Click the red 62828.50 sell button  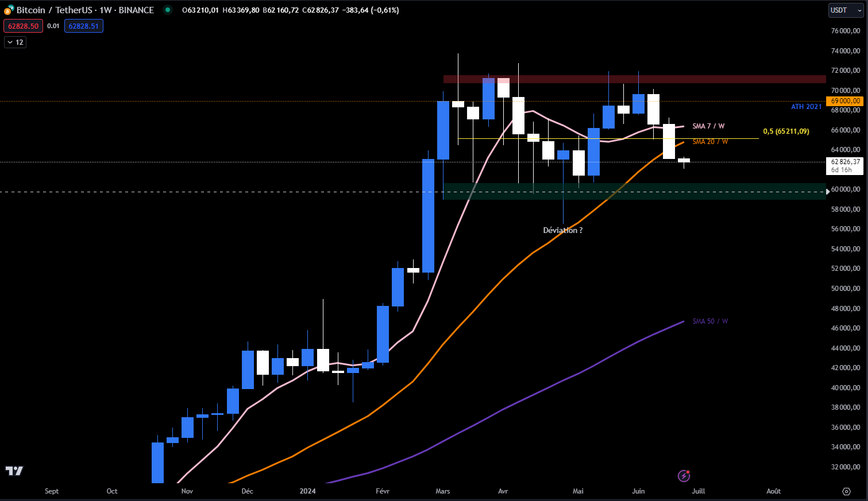coord(24,26)
